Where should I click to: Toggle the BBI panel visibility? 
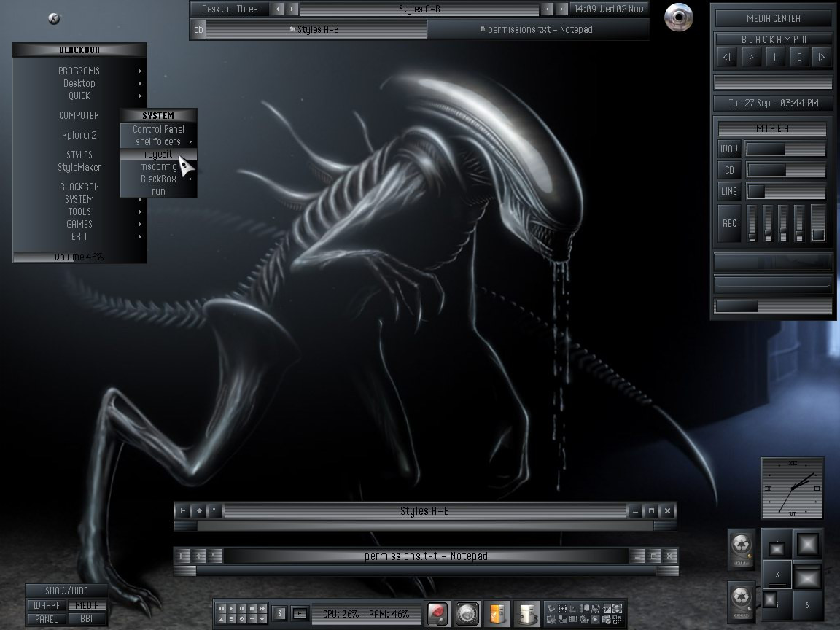pos(87,619)
